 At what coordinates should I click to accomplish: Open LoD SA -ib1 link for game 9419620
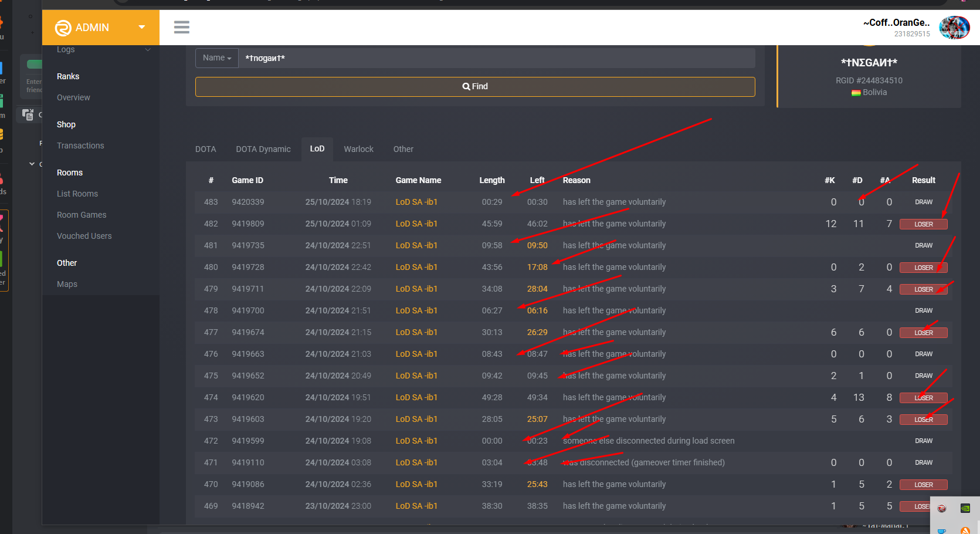pos(416,397)
